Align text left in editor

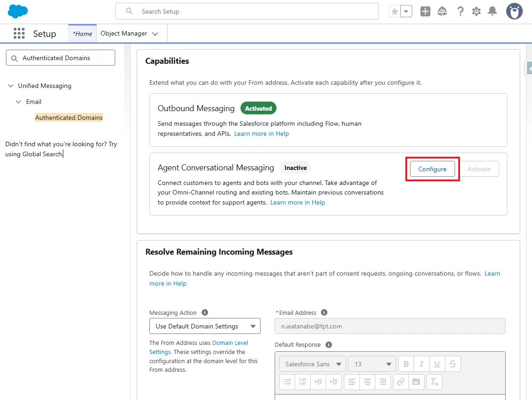click(x=352, y=382)
